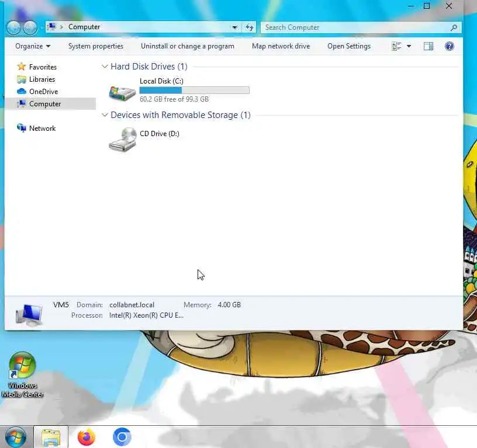Click the 60.2 GB free of 99.3 GB text
Image resolution: width=477 pixels, height=448 pixels.
(174, 99)
